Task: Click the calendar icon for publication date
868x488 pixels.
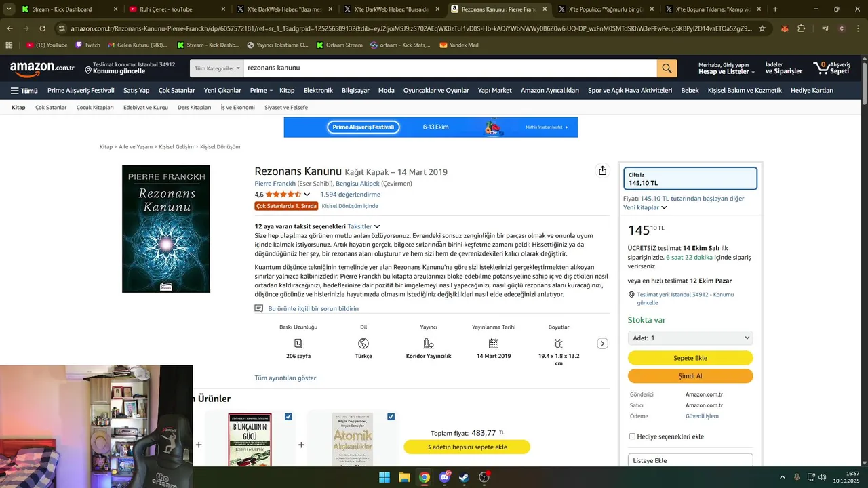Action: pyautogui.click(x=494, y=343)
